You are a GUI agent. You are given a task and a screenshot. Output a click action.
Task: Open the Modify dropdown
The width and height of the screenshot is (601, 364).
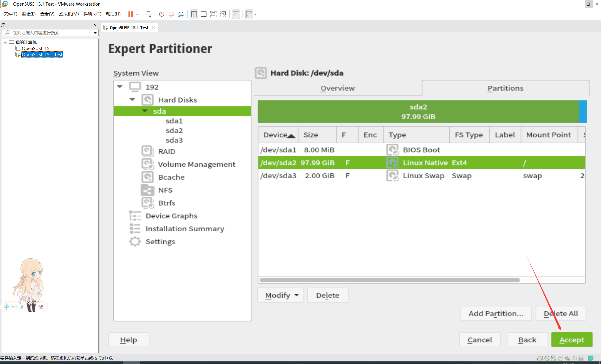(x=280, y=295)
